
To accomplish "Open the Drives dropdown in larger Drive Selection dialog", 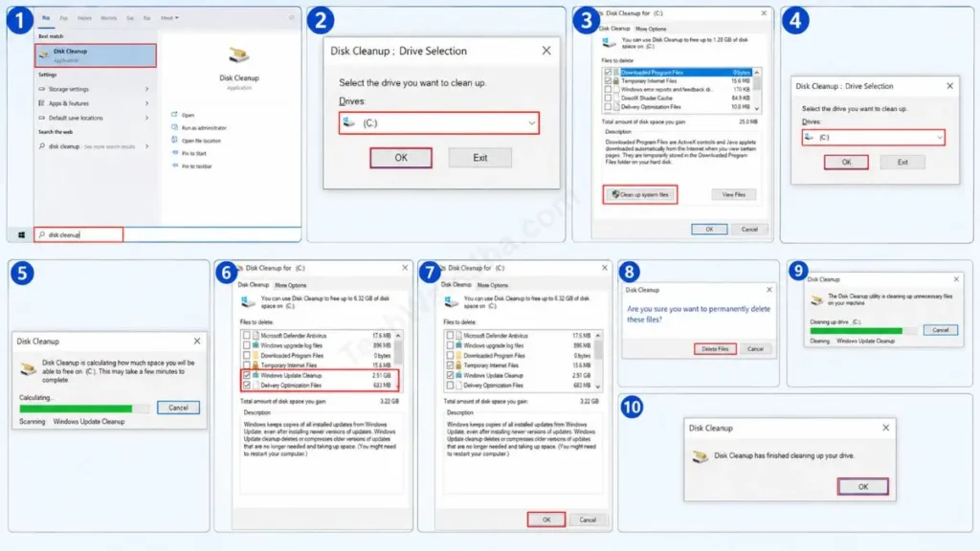I will coord(531,123).
